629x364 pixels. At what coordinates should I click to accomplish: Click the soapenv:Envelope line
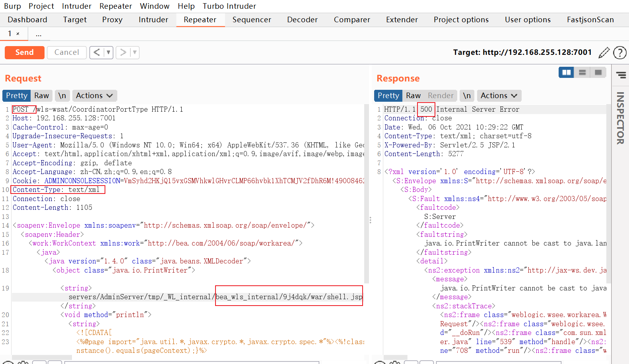click(x=163, y=225)
